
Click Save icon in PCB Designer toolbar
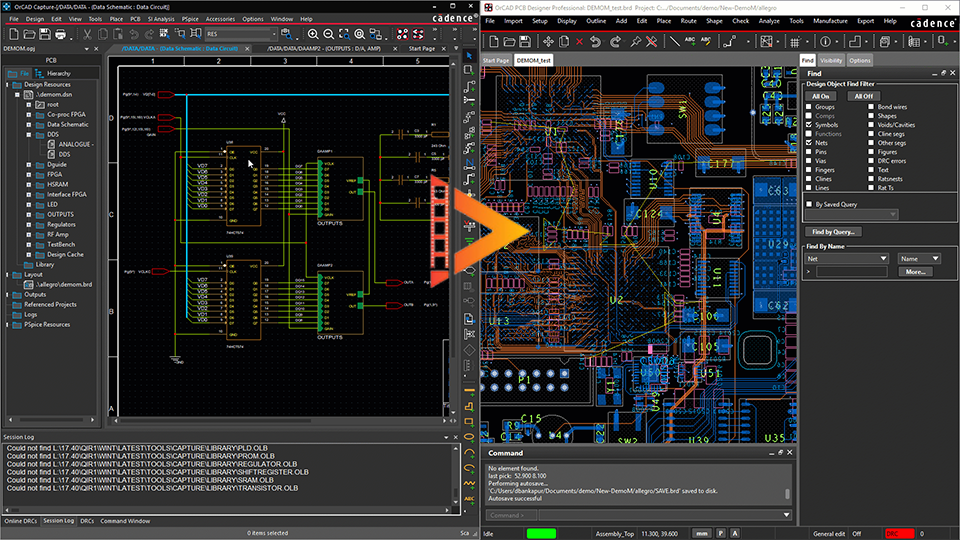tap(525, 42)
